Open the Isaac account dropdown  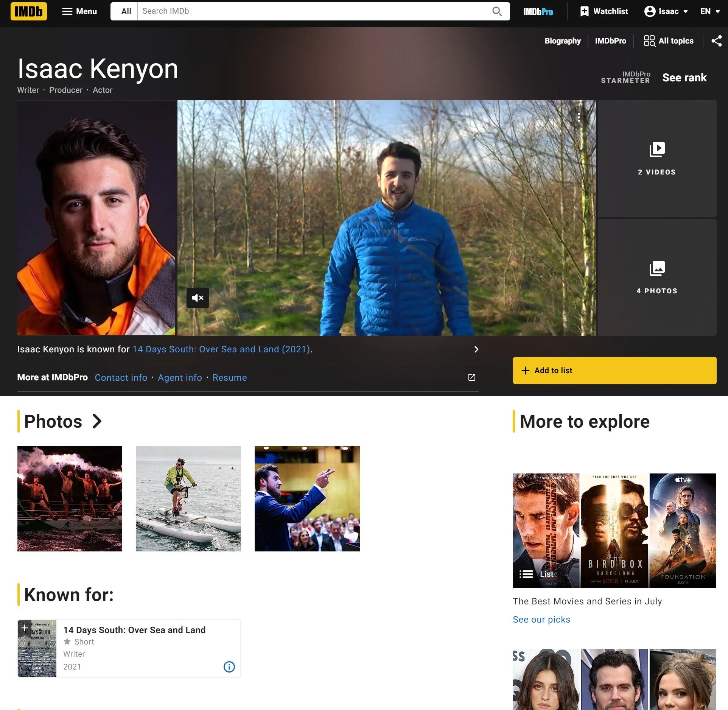click(666, 11)
